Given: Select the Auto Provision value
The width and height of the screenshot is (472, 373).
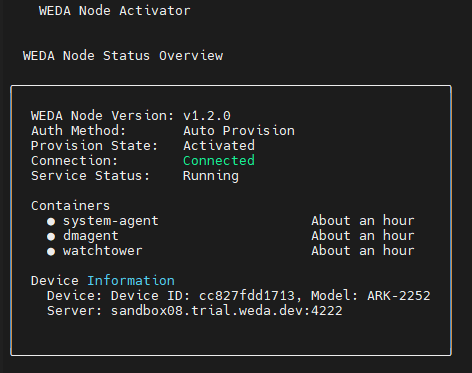Looking at the screenshot, I should pyautogui.click(x=239, y=131).
